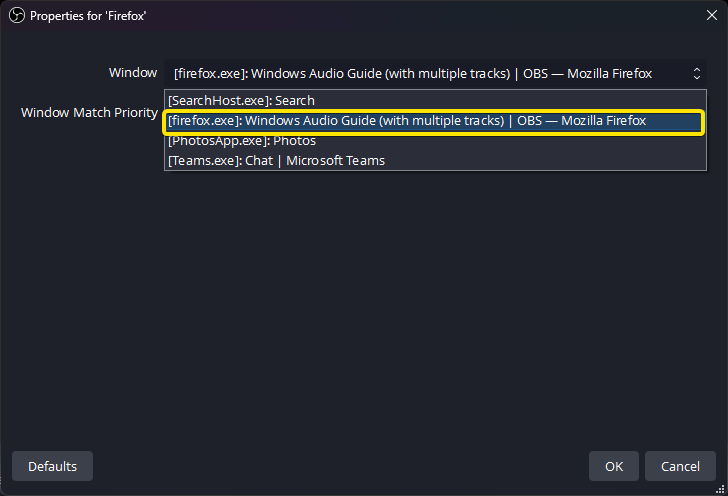This screenshot has width=728, height=496.
Task: Click the Window combo box up-down arrow
Action: 696,73
